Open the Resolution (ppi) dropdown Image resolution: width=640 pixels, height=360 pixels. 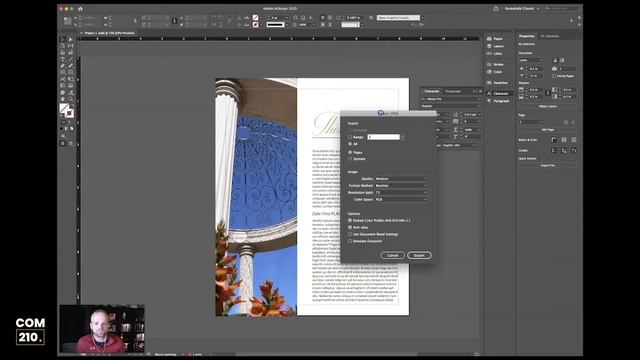[x=401, y=193]
